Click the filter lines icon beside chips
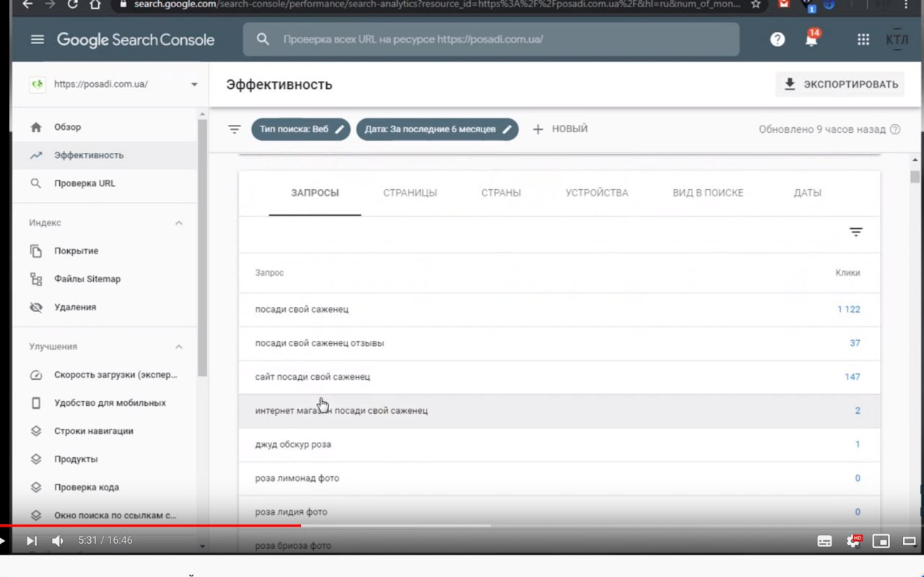Screen dimensions: 924x577 coord(235,129)
